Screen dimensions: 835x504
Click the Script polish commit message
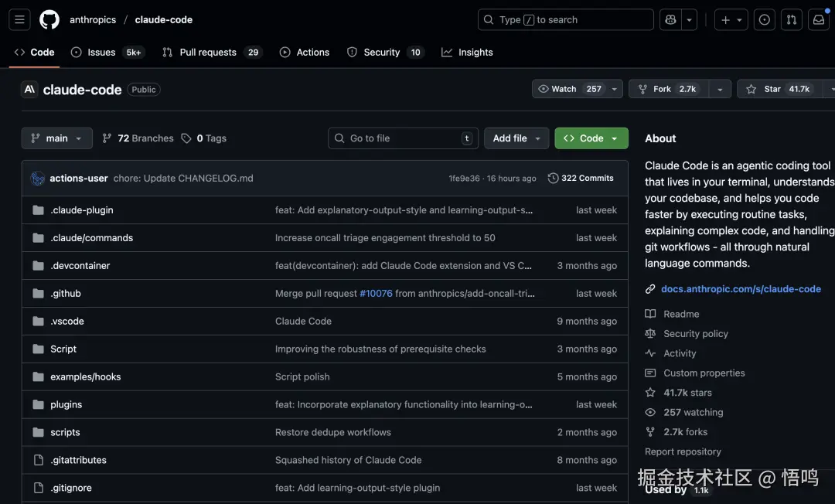(302, 376)
